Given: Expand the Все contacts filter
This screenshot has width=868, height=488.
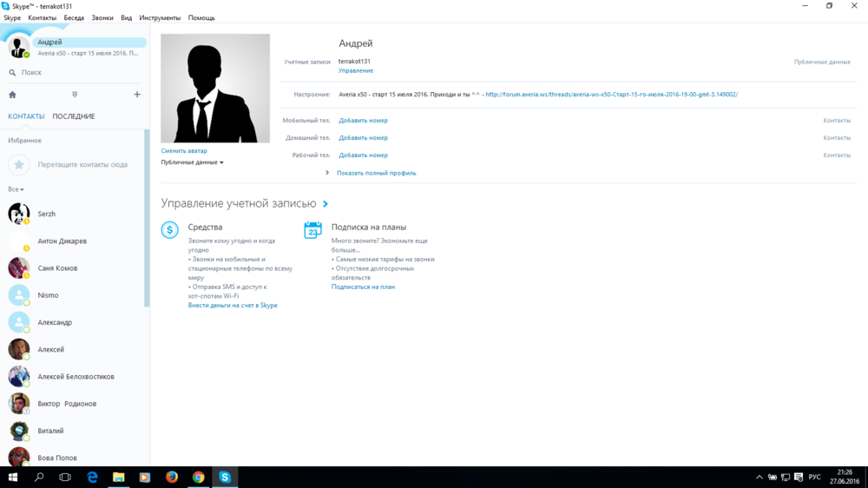Looking at the screenshot, I should 16,189.
